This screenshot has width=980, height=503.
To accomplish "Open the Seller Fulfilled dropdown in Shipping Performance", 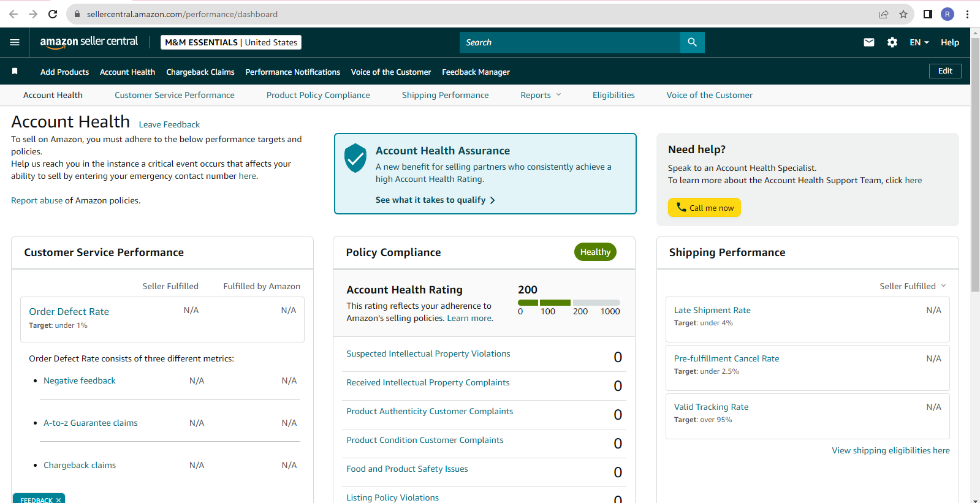I will (x=913, y=286).
